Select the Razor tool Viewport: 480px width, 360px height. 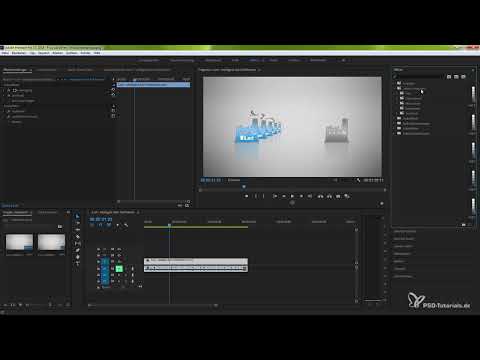point(78,236)
